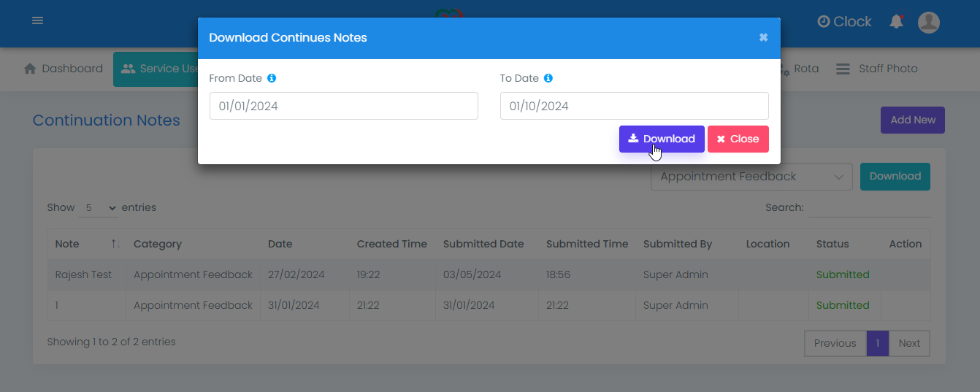Click the purple Download button in modal
The width and height of the screenshot is (980, 392).
pos(662,139)
